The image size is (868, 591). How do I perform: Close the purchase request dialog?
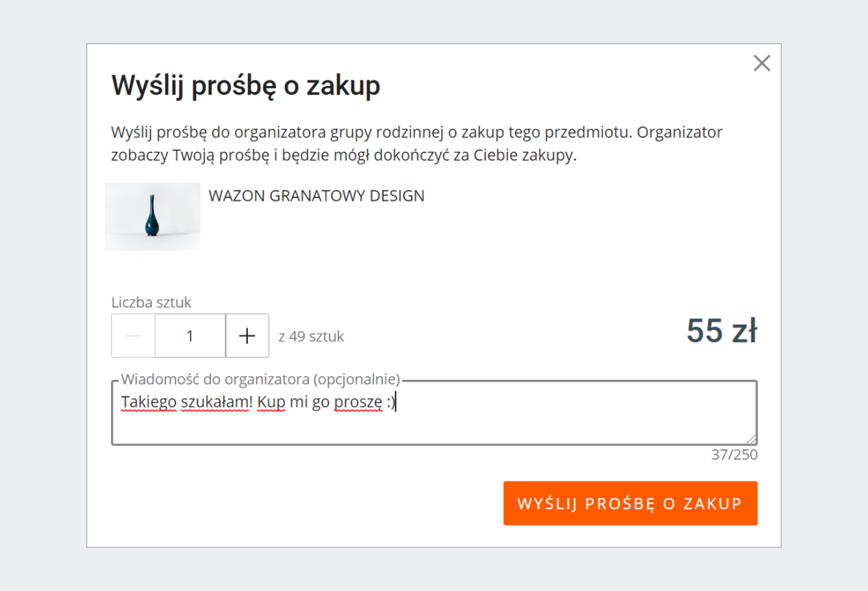point(762,64)
